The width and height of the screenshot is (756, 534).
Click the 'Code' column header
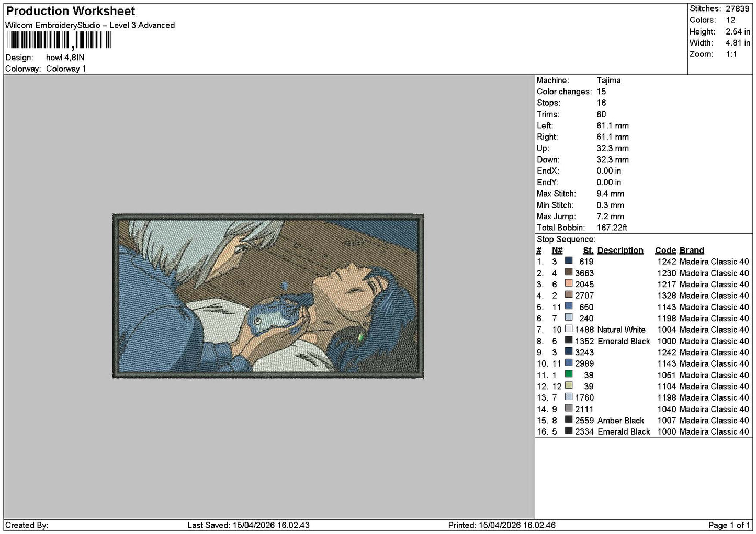click(x=665, y=251)
